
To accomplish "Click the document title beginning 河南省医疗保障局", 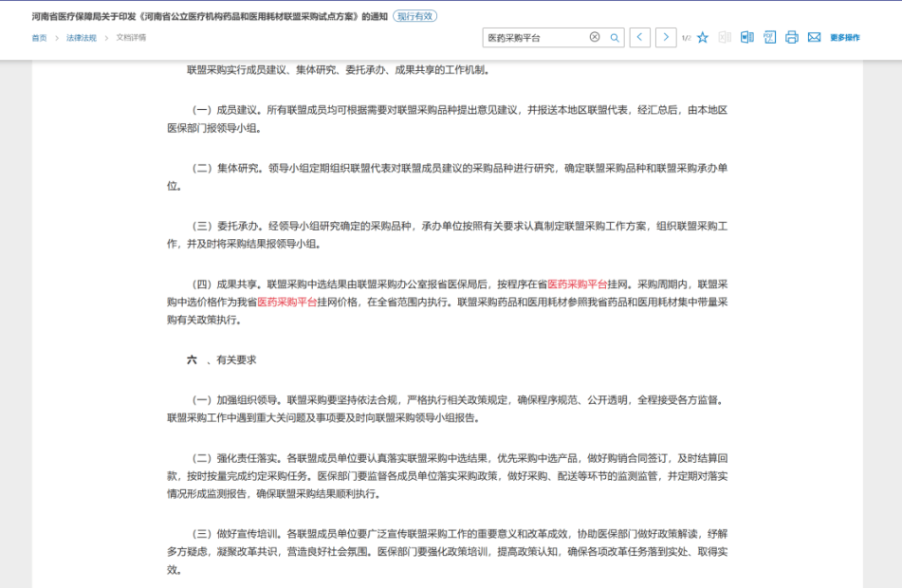I will [x=210, y=16].
